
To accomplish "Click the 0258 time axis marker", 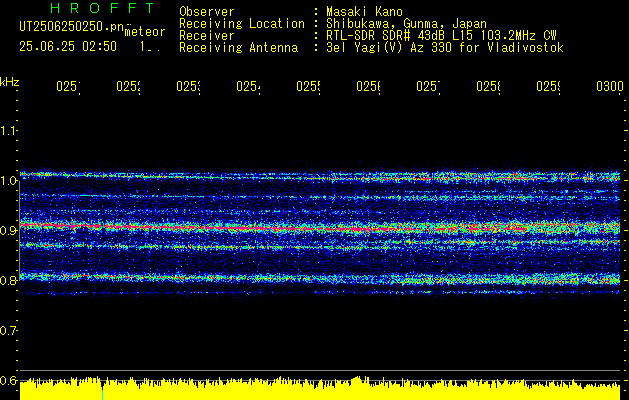I will click(489, 87).
